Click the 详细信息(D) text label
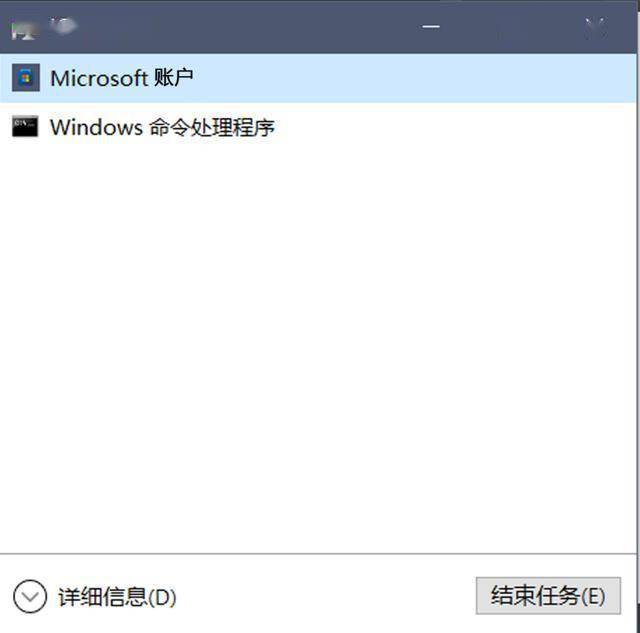Screen dimensions: 640x633 [117, 597]
